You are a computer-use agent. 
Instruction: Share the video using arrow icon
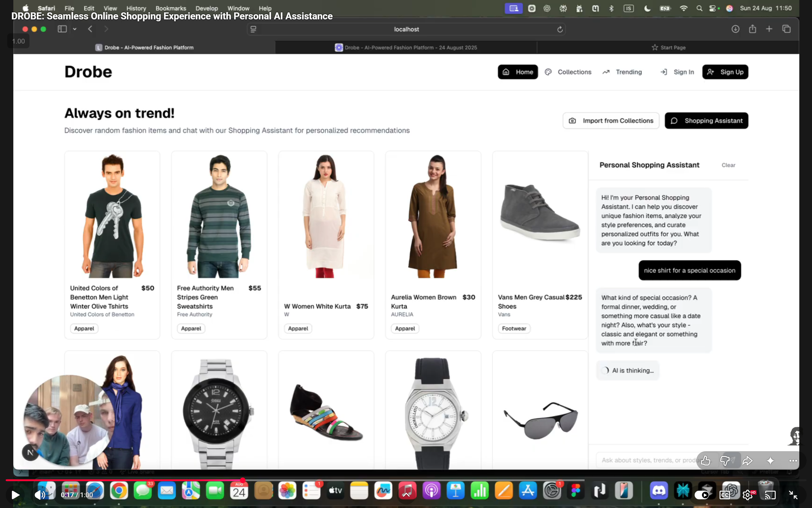pos(748,461)
